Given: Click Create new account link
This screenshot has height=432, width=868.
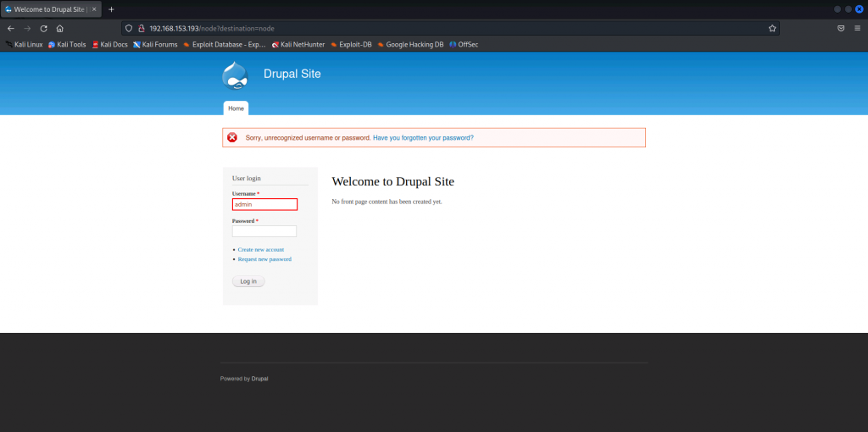Looking at the screenshot, I should [261, 250].
